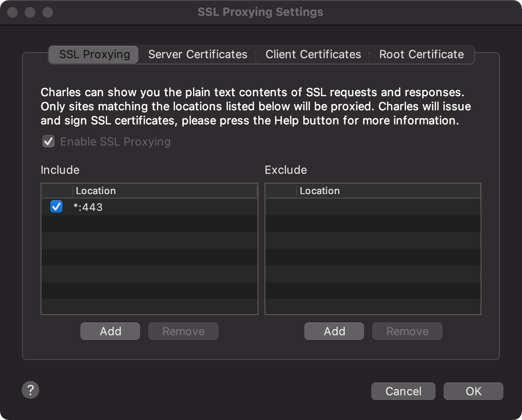The image size is (522, 420).
Task: Toggle the Enable SSL Proxying checkbox
Action: [x=48, y=142]
